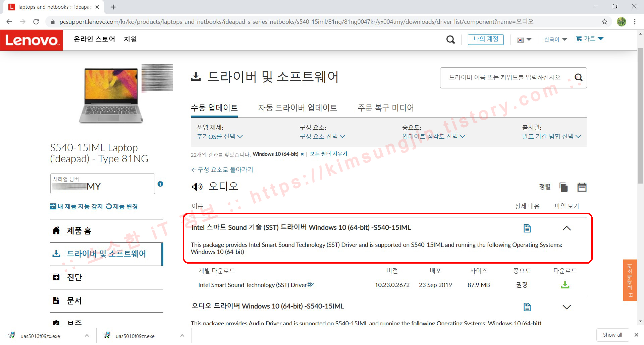Reload the page

pos(36,22)
